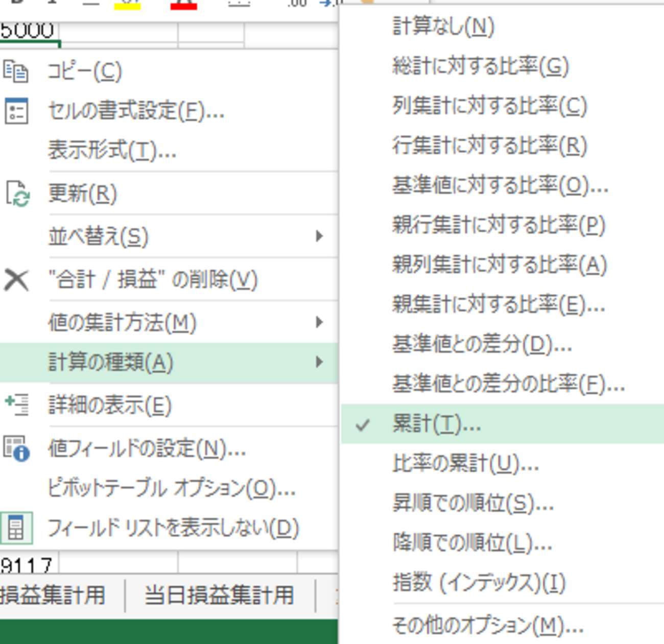
Task: Expand the 値の集計方法(M) submenu
Action: point(169,322)
